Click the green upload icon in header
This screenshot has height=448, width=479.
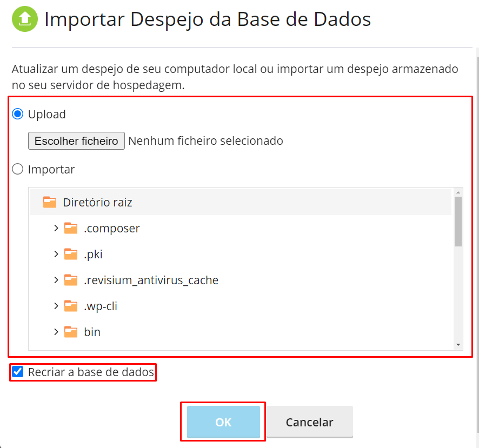pos(25,20)
